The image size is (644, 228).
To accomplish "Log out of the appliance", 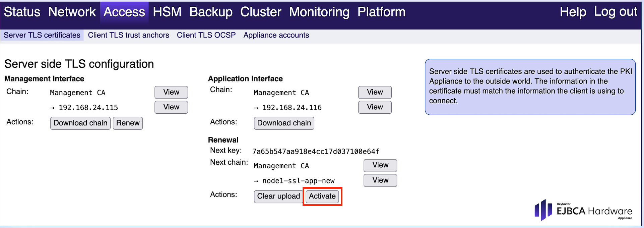I will pos(615,12).
